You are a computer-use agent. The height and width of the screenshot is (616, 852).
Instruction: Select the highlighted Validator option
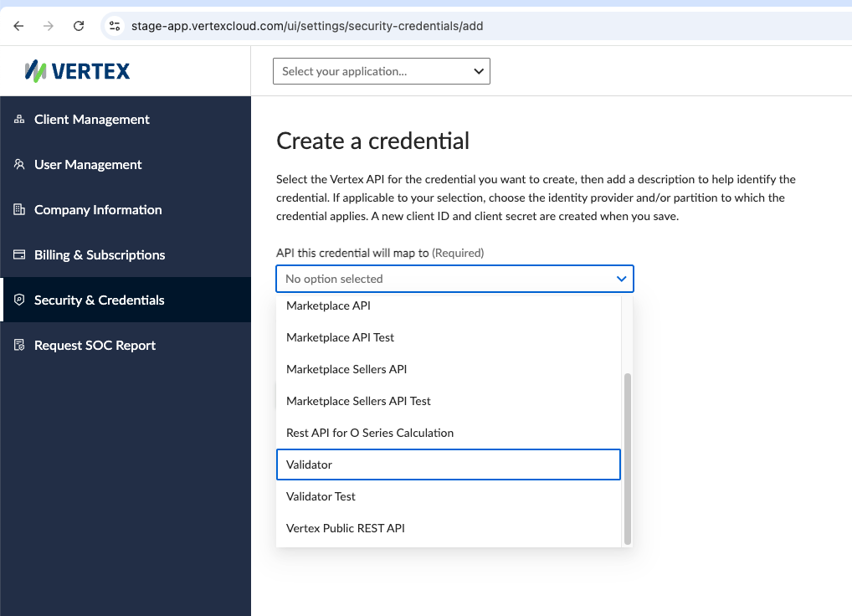coord(449,465)
